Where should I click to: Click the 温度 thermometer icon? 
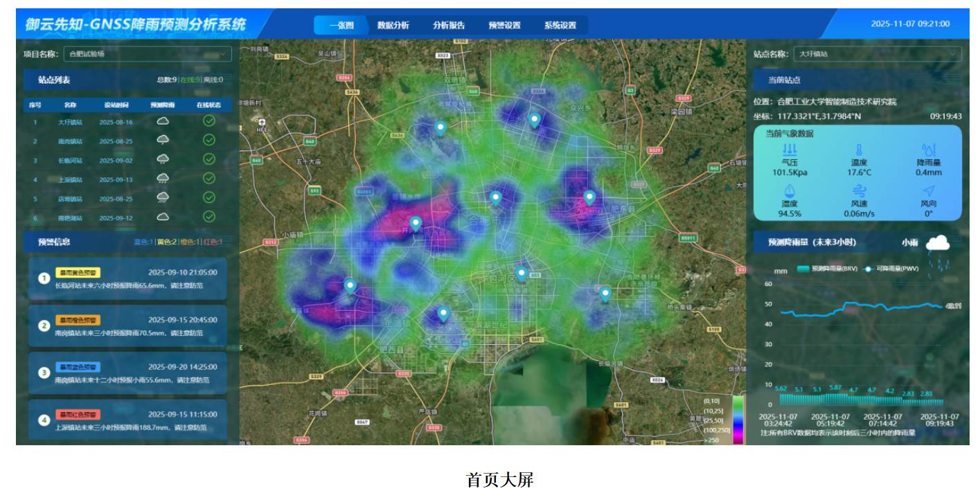859,150
